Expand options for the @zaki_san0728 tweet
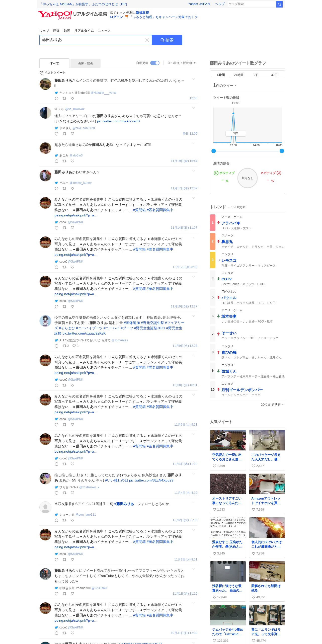The image size is (322, 644). pos(193,108)
